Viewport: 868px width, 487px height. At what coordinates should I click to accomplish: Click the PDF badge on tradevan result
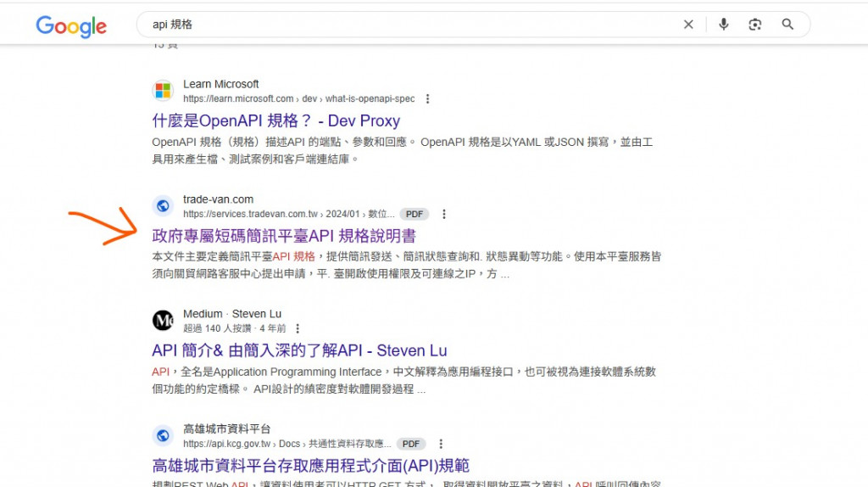[x=414, y=214]
